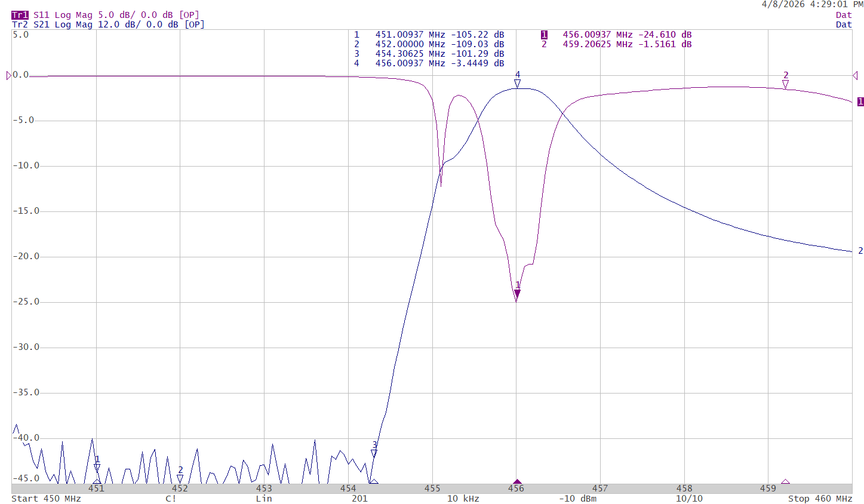864x504 pixels.
Task: Click the hollow marker indicator on the frequency axis near 459
Action: [x=785, y=481]
